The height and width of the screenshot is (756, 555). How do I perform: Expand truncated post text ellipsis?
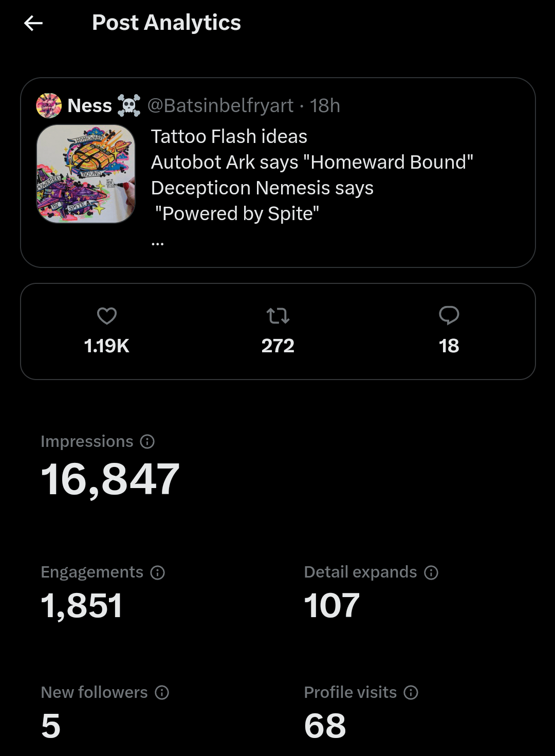[158, 241]
